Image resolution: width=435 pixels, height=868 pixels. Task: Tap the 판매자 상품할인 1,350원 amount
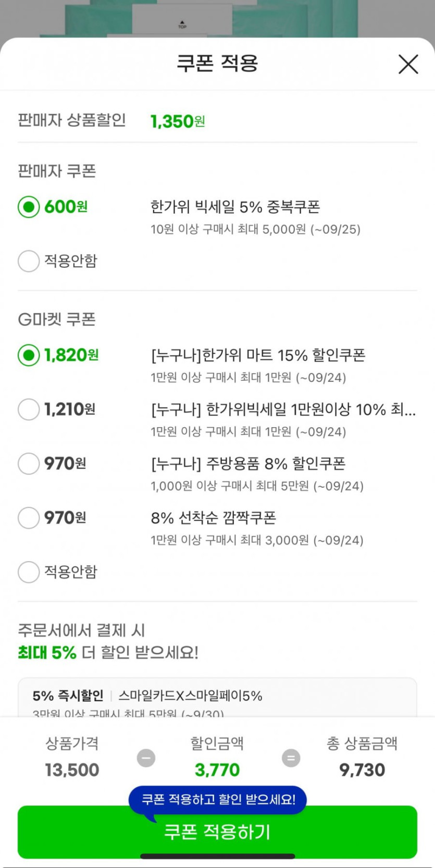[177, 121]
